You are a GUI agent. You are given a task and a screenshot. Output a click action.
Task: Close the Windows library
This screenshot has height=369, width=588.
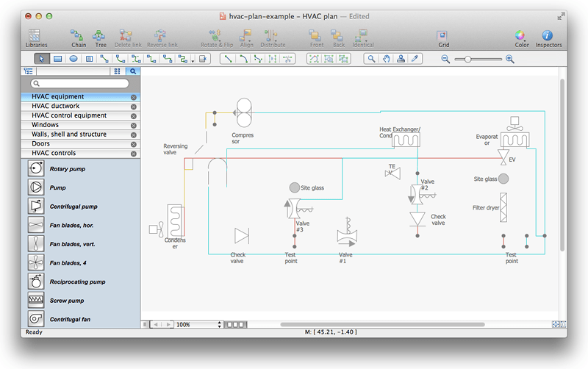133,125
